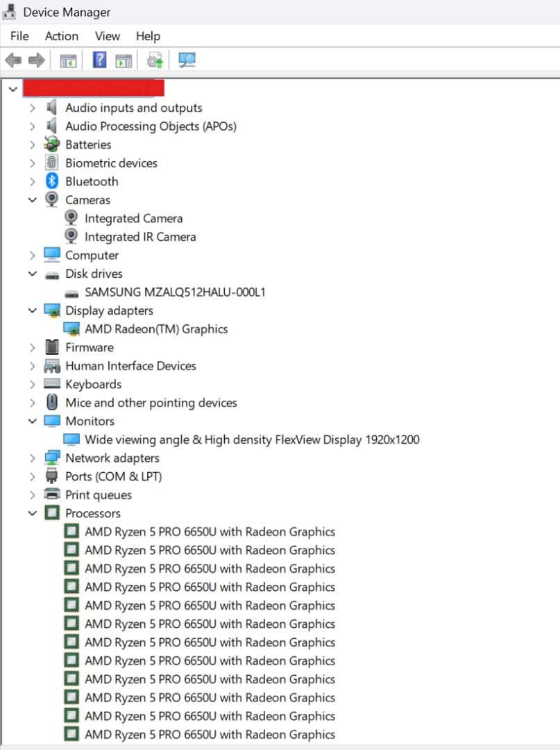
Task: Click the Device Manager title bar icon
Action: coord(8,12)
